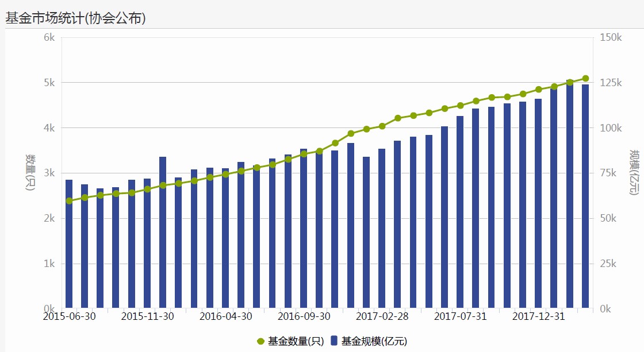Click the first green data point on the line
This screenshot has width=644, height=352.
tap(69, 201)
